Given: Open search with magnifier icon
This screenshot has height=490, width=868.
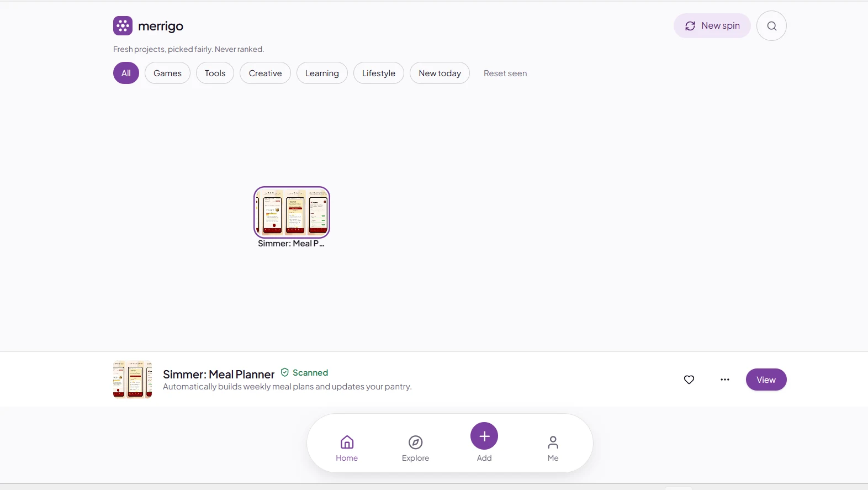Looking at the screenshot, I should pyautogui.click(x=771, y=26).
